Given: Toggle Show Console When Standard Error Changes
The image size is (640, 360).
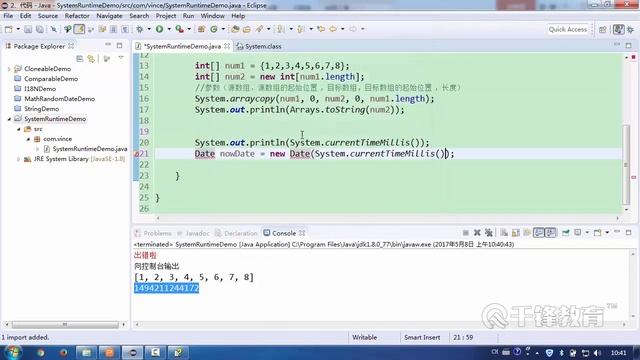Looking at the screenshot, I should (550, 233).
